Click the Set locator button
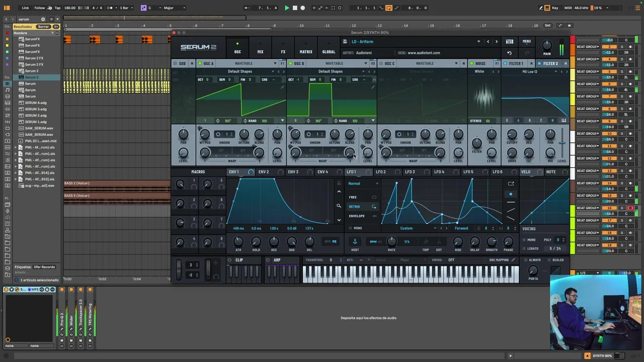Viewport: 644px width, 362px height. [x=547, y=25]
